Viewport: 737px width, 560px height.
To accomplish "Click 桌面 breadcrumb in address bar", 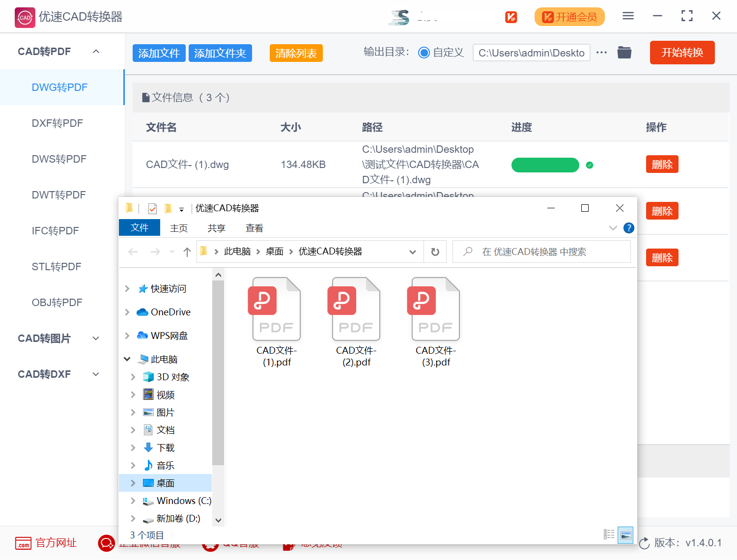I will (275, 252).
